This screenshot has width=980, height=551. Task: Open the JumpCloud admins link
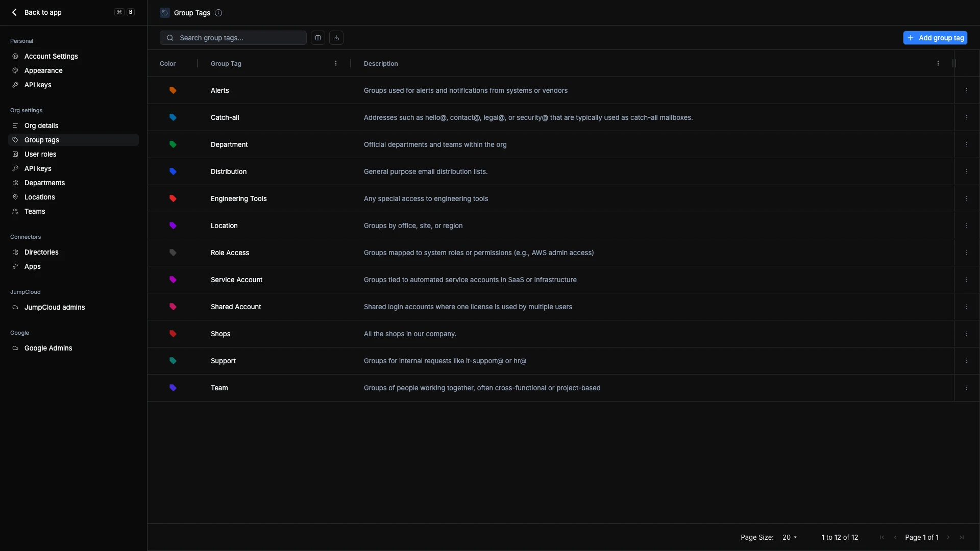[x=55, y=307]
